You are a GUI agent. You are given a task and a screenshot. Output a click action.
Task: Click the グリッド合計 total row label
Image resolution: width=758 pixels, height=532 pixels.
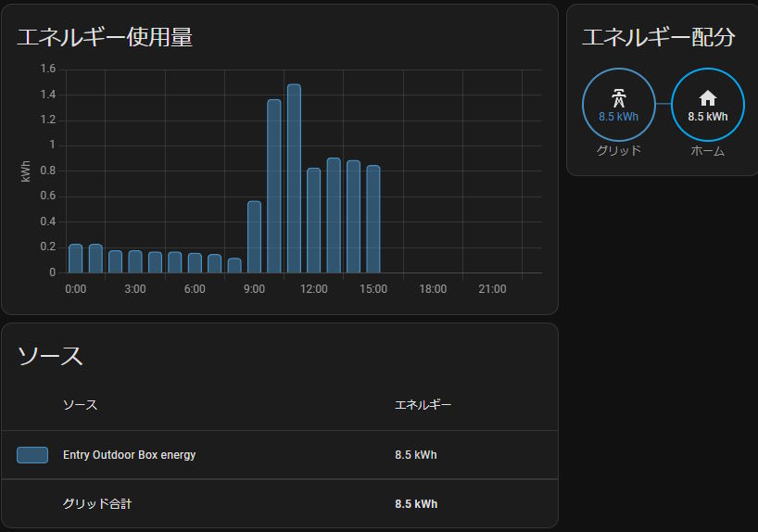coord(97,504)
